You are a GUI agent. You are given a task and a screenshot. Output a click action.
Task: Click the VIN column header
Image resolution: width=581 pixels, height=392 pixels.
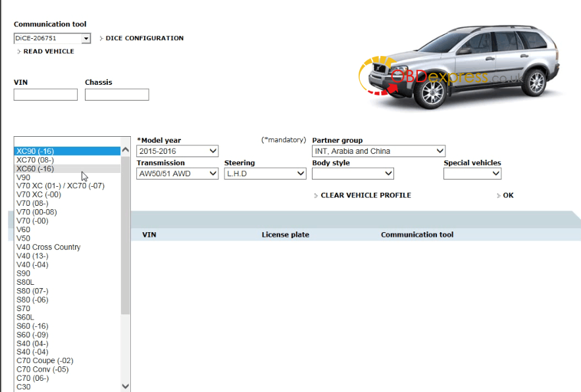[x=149, y=235]
